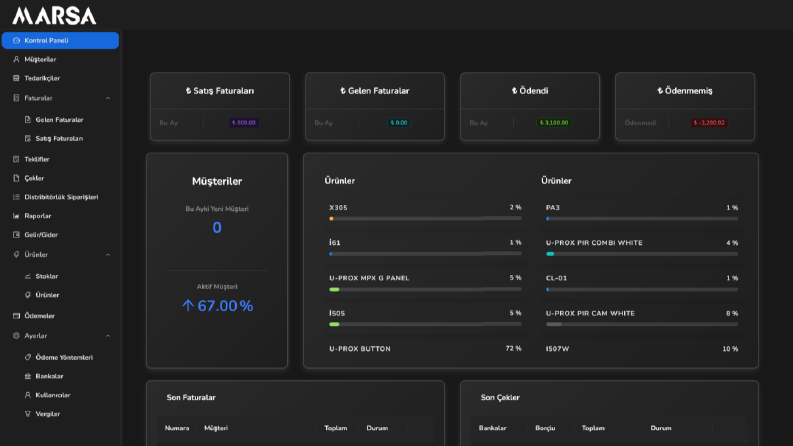Click the Distribütörlük Siparişleri list icon

(x=16, y=197)
